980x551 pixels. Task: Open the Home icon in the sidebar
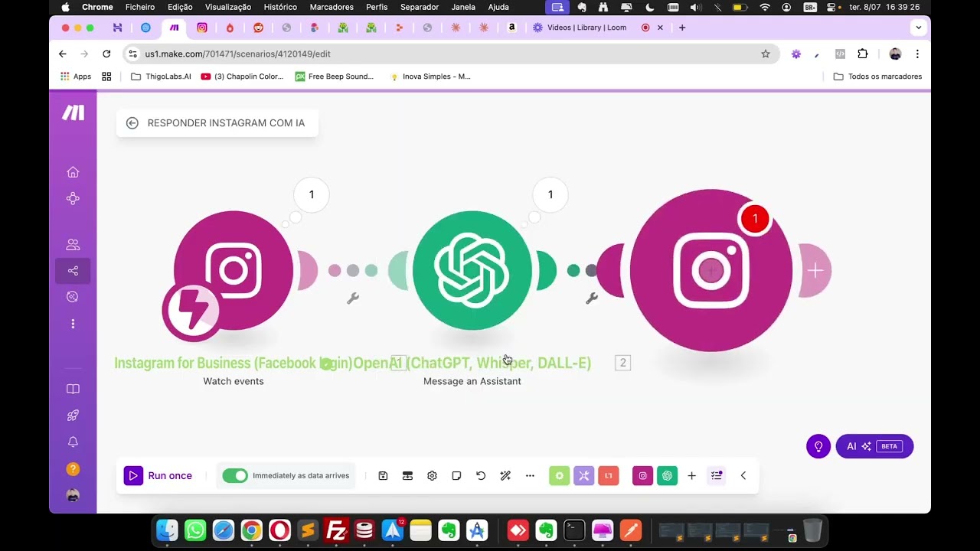(73, 172)
